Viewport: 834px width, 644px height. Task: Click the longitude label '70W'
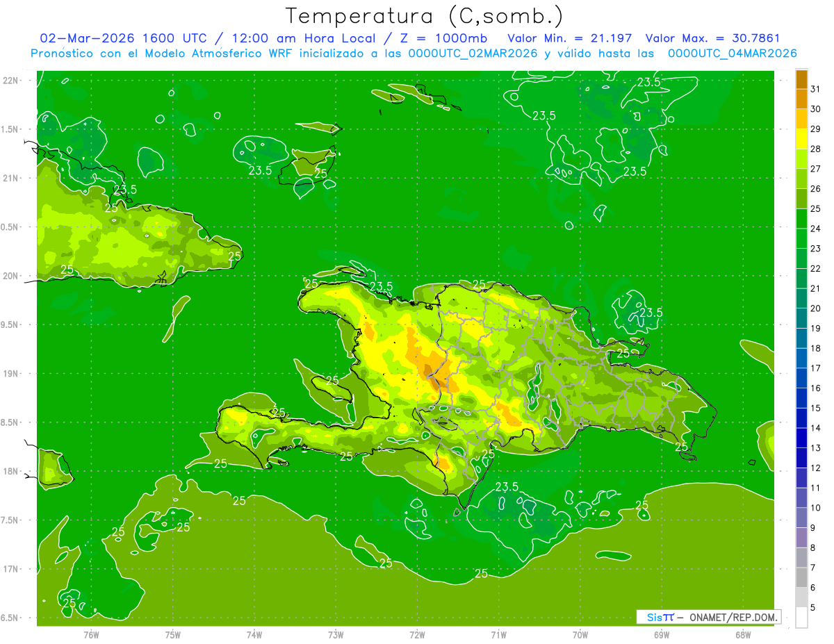click(x=580, y=634)
